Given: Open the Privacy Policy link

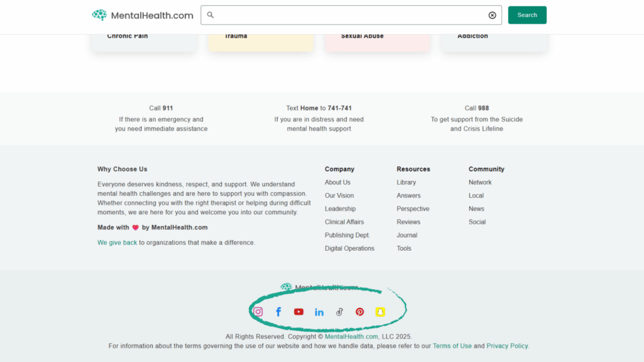Looking at the screenshot, I should 507,346.
